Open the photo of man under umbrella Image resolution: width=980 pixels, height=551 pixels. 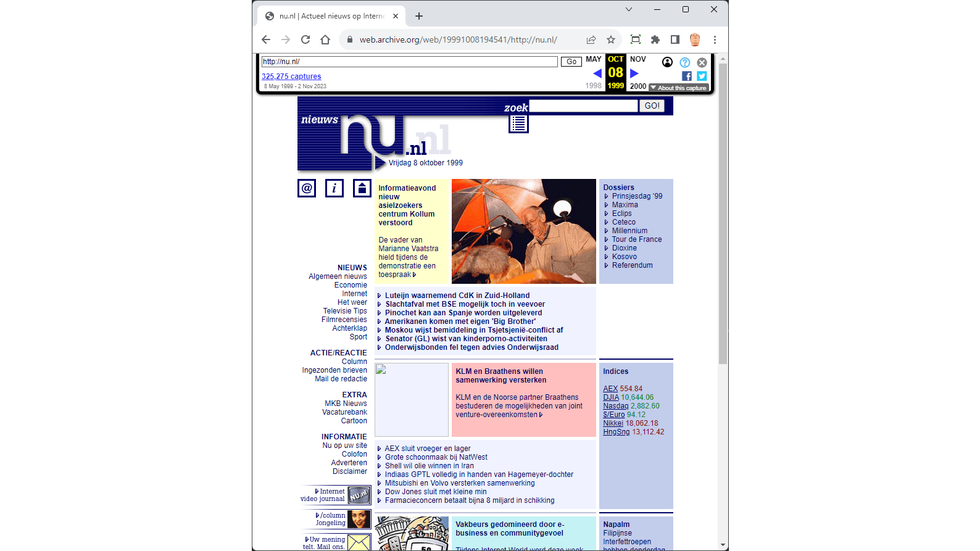click(x=524, y=231)
